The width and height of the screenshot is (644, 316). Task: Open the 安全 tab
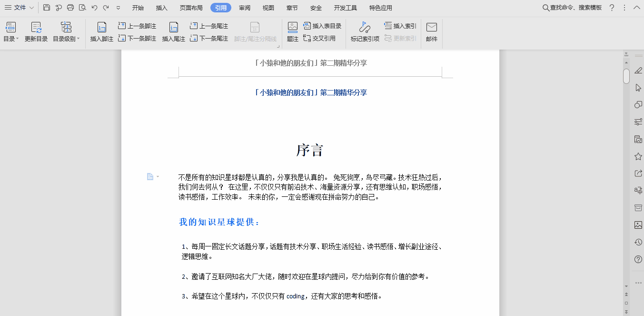(316, 8)
